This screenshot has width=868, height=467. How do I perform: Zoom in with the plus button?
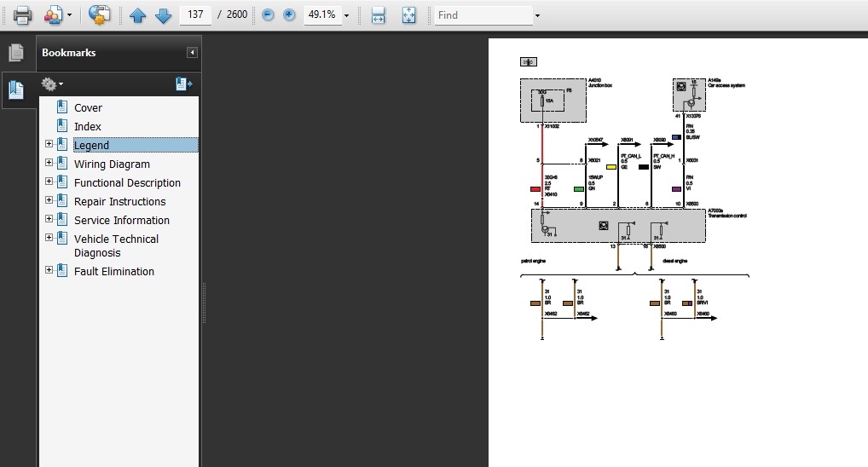289,15
